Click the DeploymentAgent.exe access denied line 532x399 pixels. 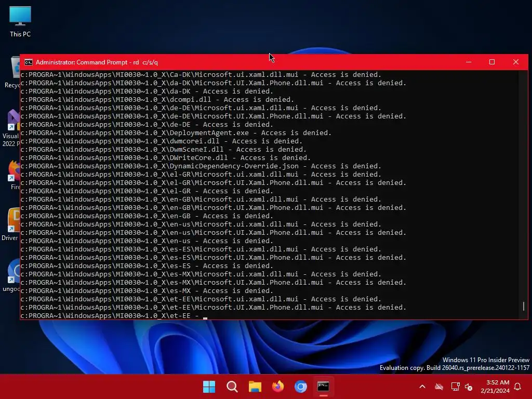tap(176, 132)
